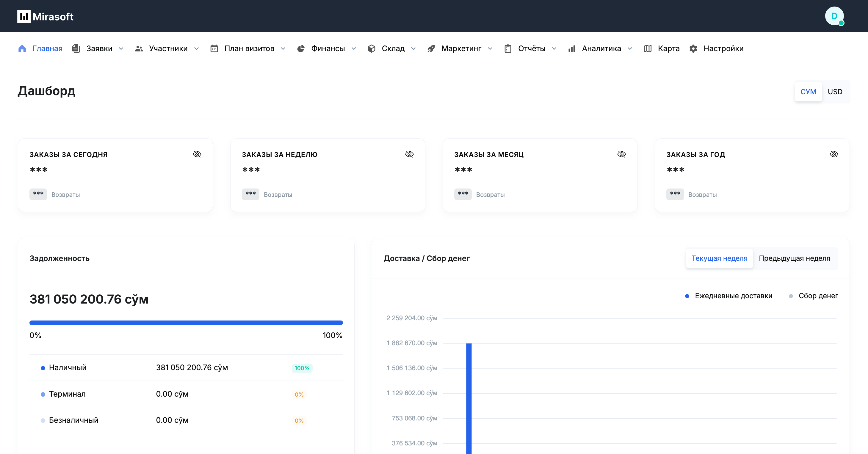Open the Карта menu item
Viewport: 868px width, 454px height.
[668, 48]
